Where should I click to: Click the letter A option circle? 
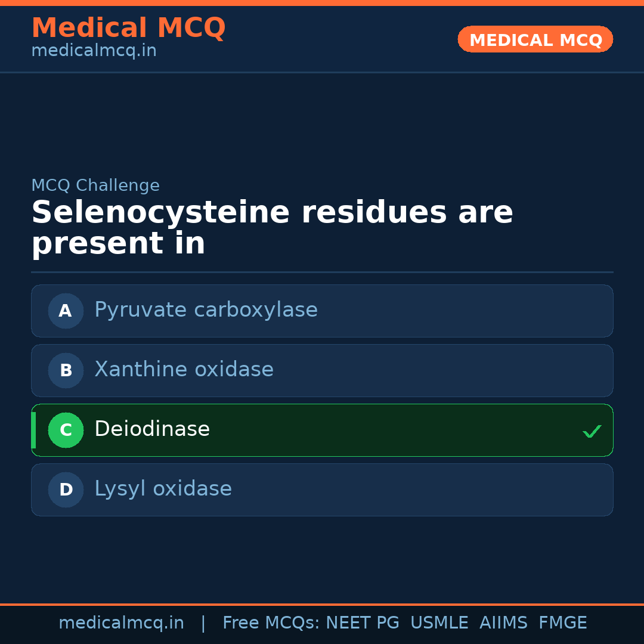click(x=66, y=311)
